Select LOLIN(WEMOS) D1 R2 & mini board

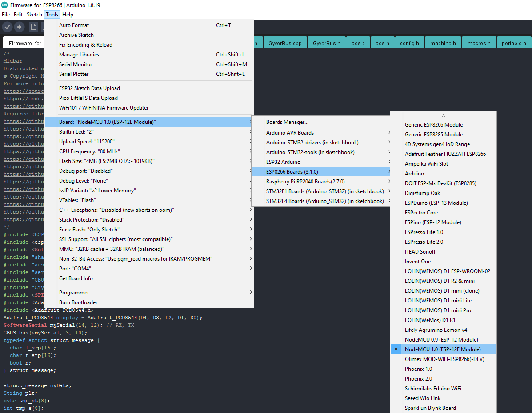click(443, 281)
